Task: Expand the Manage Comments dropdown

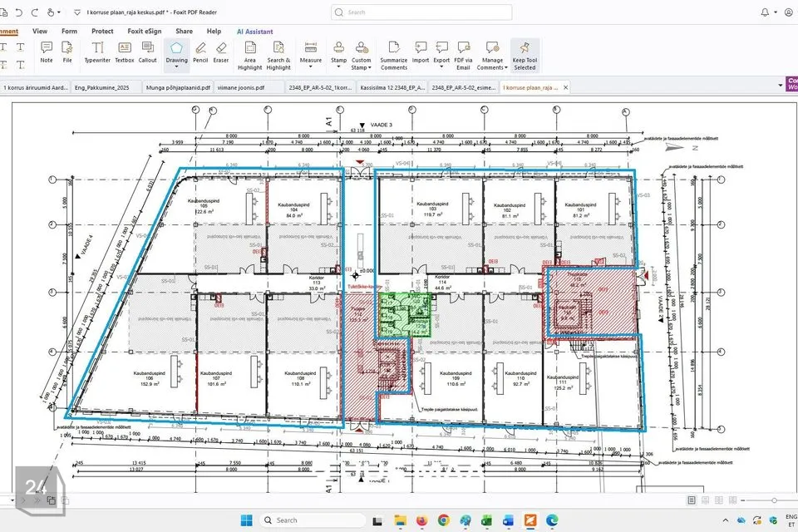Action: 492,67
